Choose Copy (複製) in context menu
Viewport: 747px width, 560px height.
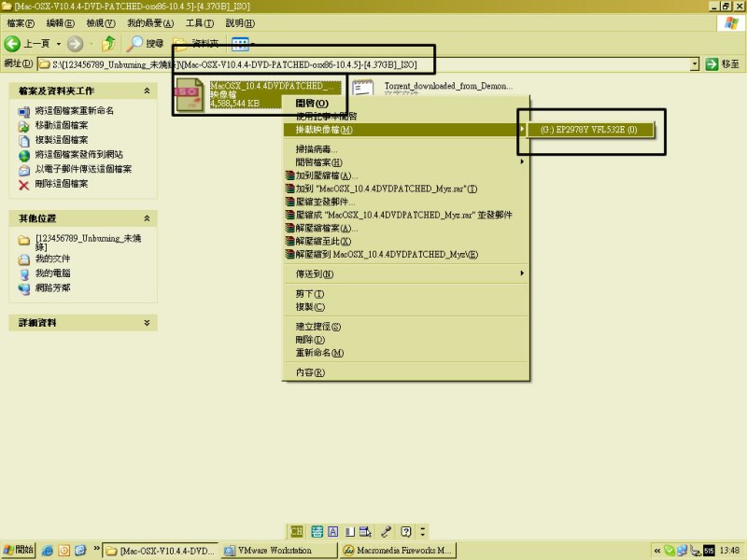406,307
